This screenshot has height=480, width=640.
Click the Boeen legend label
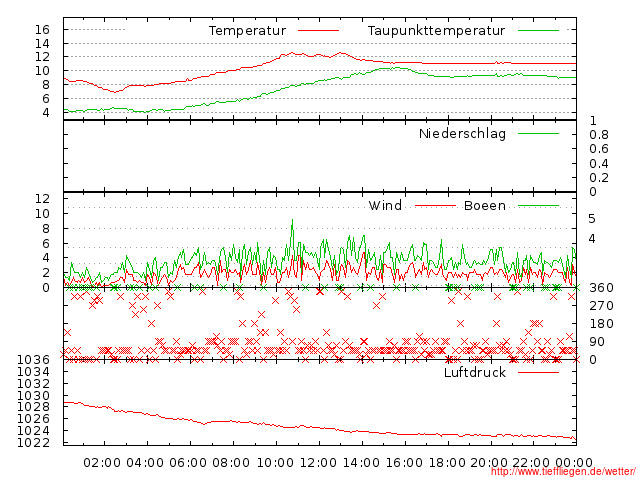point(485,205)
